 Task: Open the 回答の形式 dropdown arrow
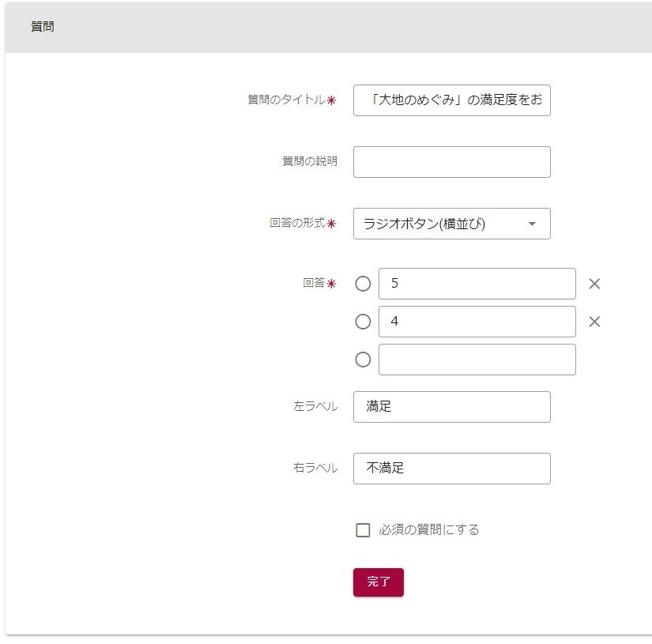tap(532, 224)
